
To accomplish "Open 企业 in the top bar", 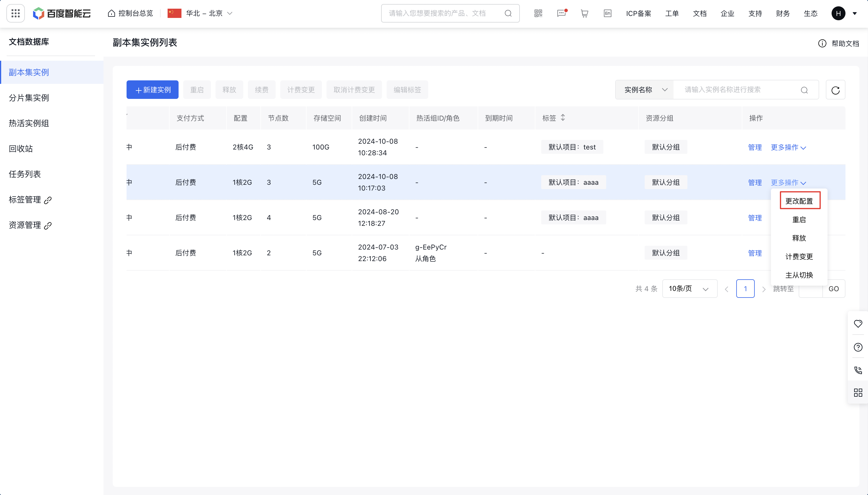I will 727,14.
